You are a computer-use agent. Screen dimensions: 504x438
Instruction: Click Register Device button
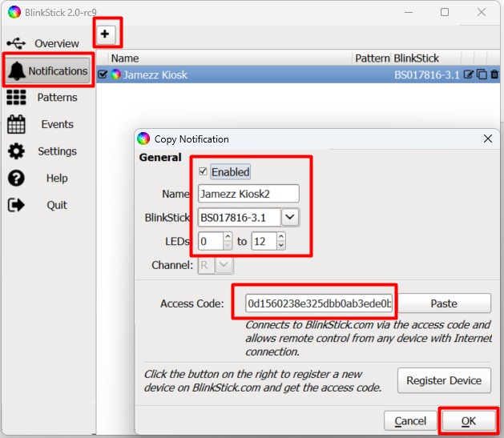[444, 380]
